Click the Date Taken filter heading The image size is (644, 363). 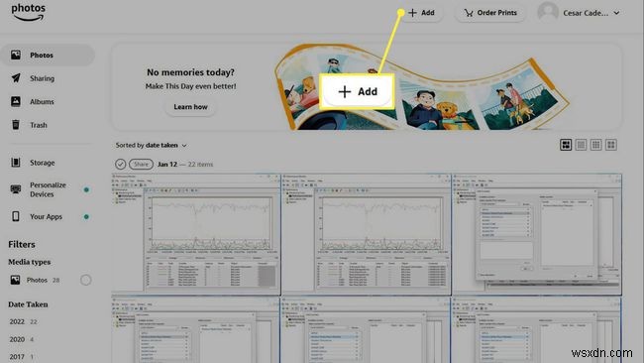click(28, 304)
